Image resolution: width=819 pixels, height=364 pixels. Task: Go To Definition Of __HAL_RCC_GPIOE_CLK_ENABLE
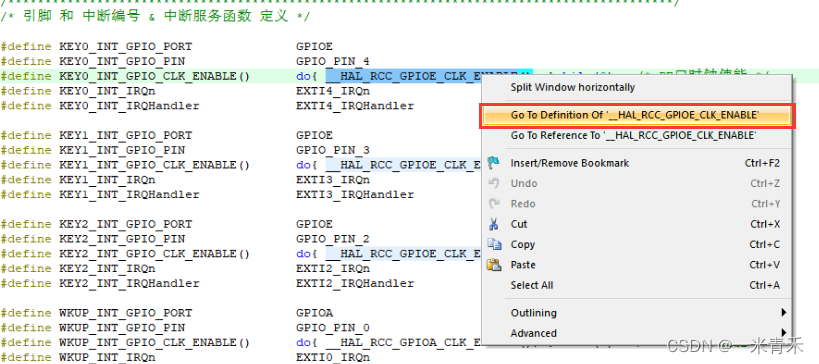coord(636,115)
